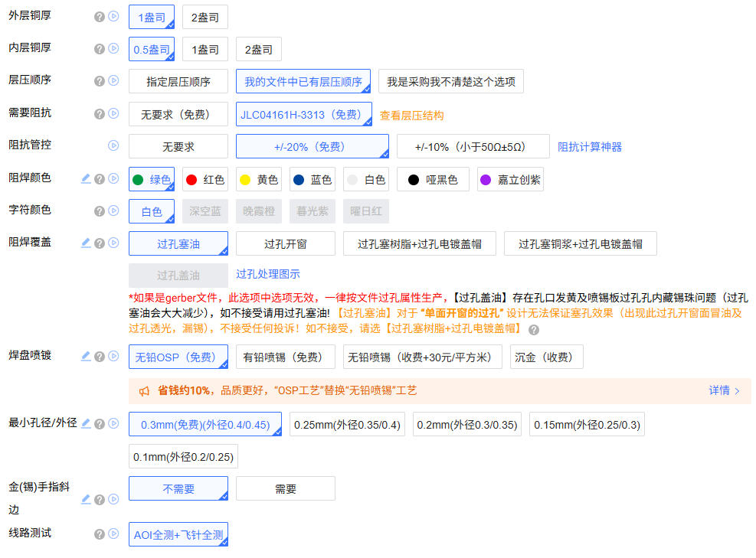756x558 pixels.
Task: Click the edit pencil beside 阻焊覆盖
Action: tap(86, 243)
